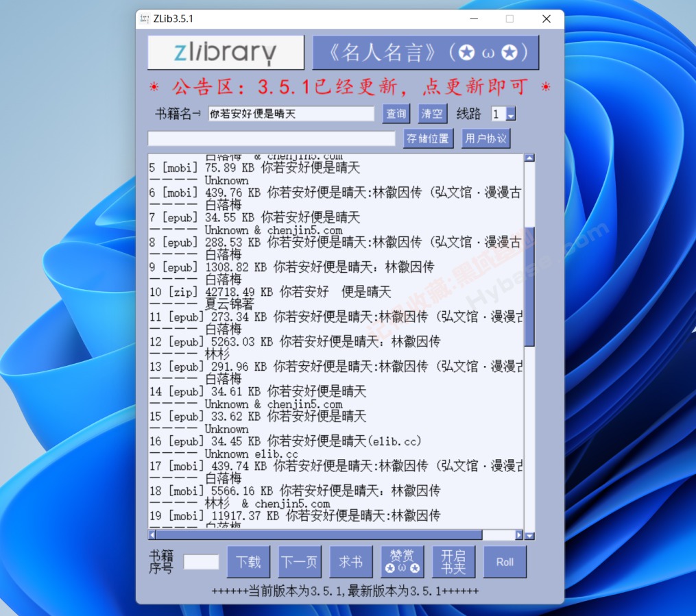Select result 10 [zip] 42718.49 KB
Viewport: 696px width, 616px height.
click(x=270, y=292)
